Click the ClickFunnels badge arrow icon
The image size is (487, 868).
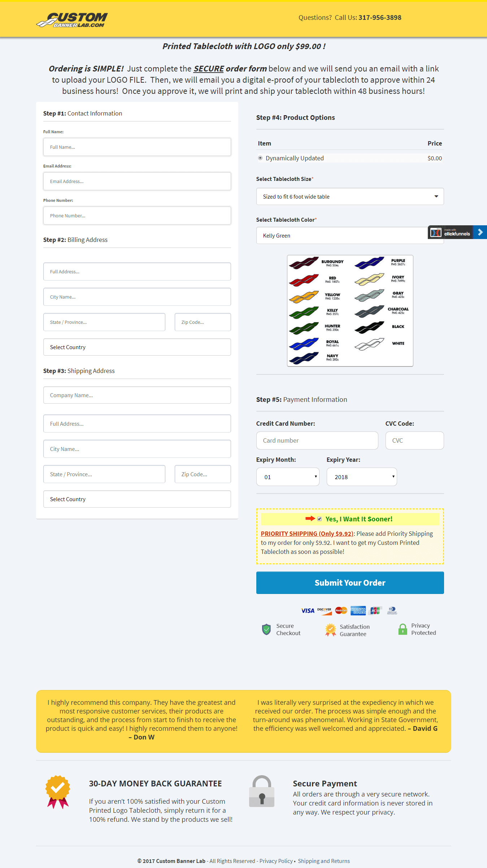click(x=480, y=232)
